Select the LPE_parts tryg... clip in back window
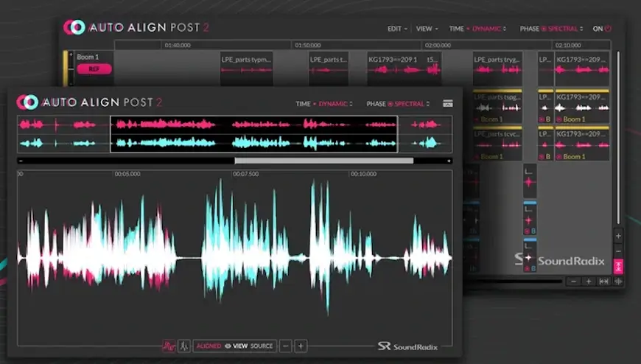The image size is (641, 364). pyautogui.click(x=497, y=68)
